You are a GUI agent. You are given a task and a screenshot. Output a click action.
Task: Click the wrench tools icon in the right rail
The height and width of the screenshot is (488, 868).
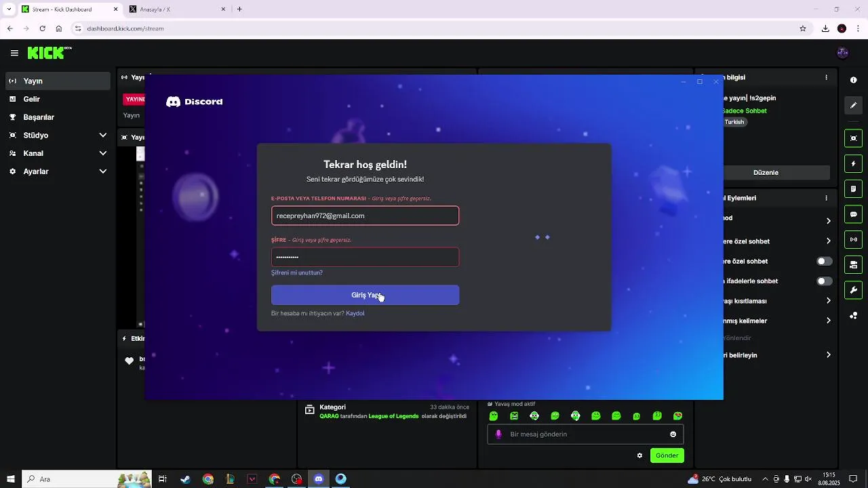(x=853, y=290)
